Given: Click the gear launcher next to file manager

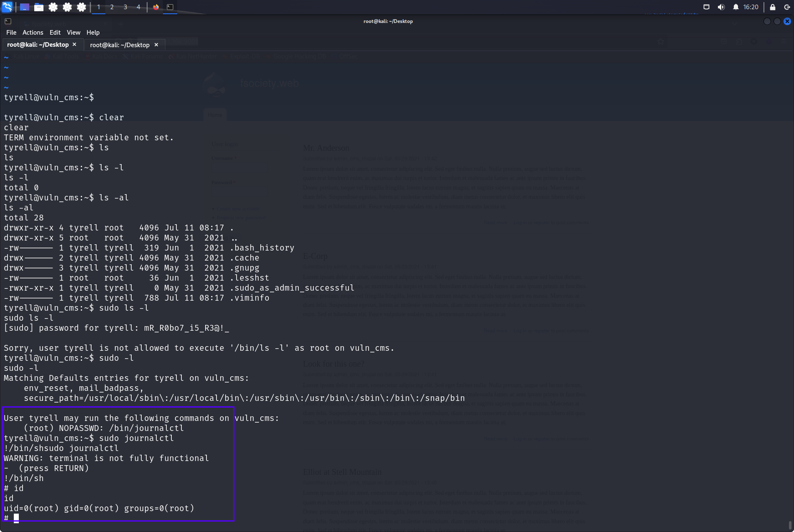Looking at the screenshot, I should 53,7.
